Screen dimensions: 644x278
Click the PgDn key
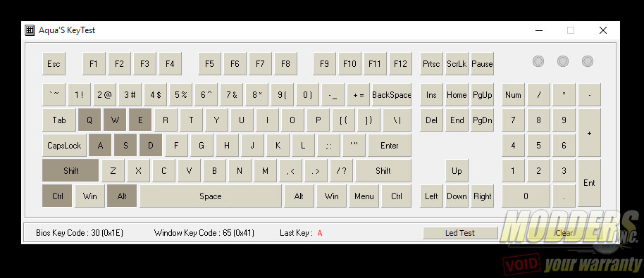click(482, 120)
